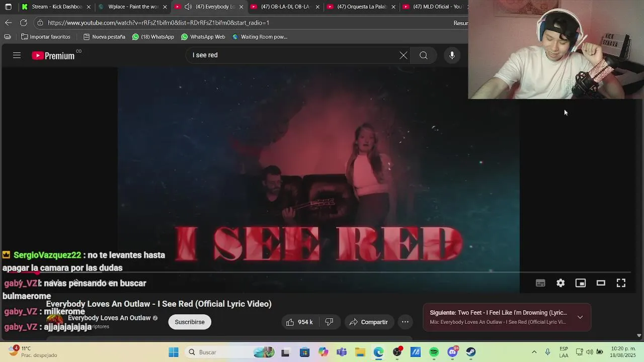Image resolution: width=644 pixels, height=362 pixels.
Task: Open network and volume quick settings
Action: pyautogui.click(x=589, y=352)
